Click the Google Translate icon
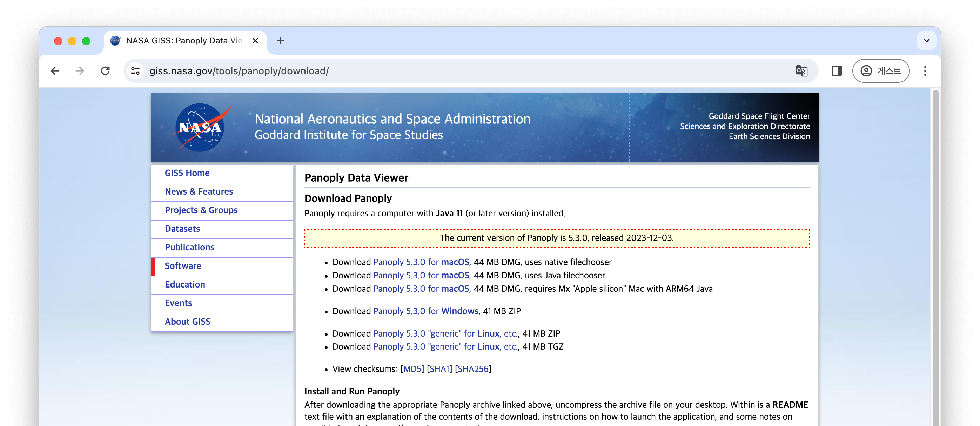980x426 pixels. 801,71
